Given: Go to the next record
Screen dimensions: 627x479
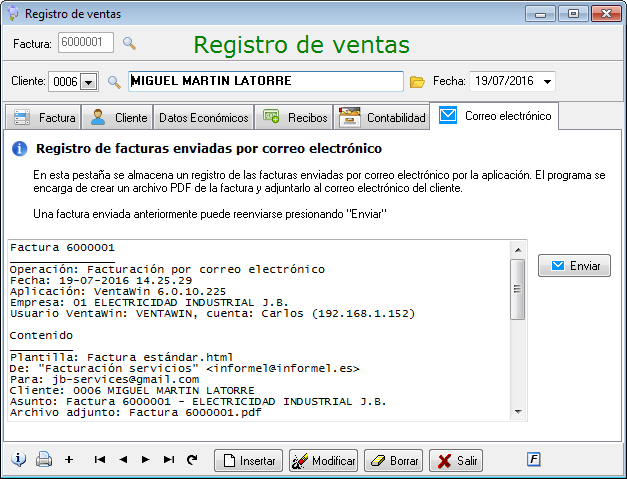Looking at the screenshot, I should pos(146,460).
